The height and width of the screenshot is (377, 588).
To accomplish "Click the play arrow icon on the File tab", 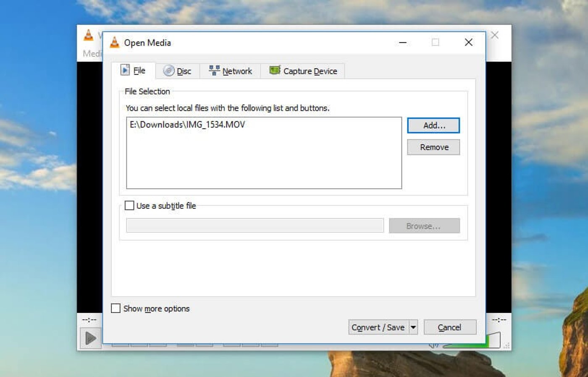I will pyautogui.click(x=125, y=70).
